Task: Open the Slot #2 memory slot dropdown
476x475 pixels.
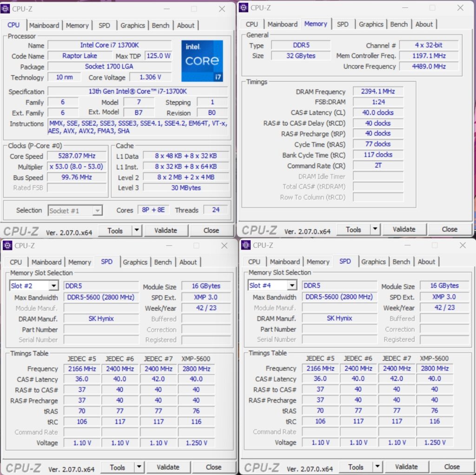Action: point(53,286)
